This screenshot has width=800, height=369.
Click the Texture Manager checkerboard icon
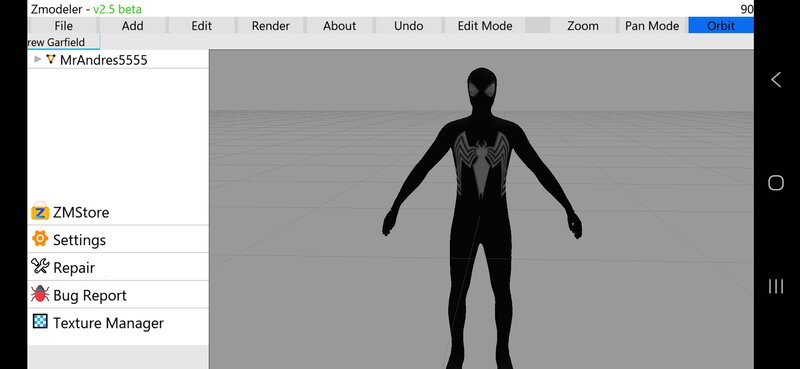coord(40,322)
